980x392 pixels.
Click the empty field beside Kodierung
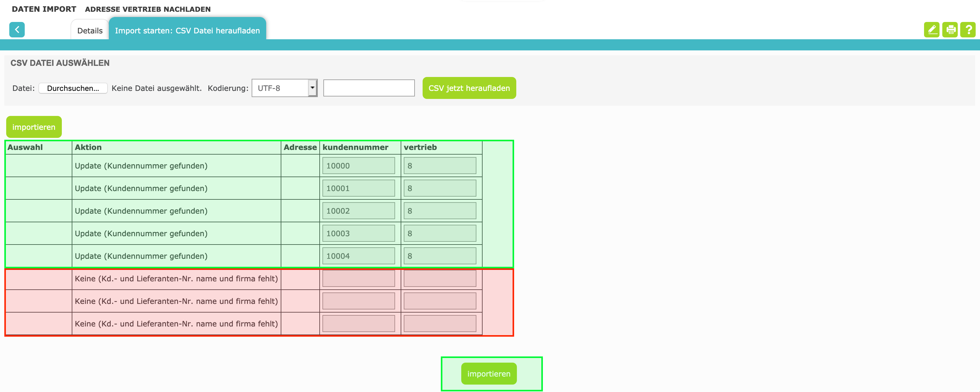369,88
